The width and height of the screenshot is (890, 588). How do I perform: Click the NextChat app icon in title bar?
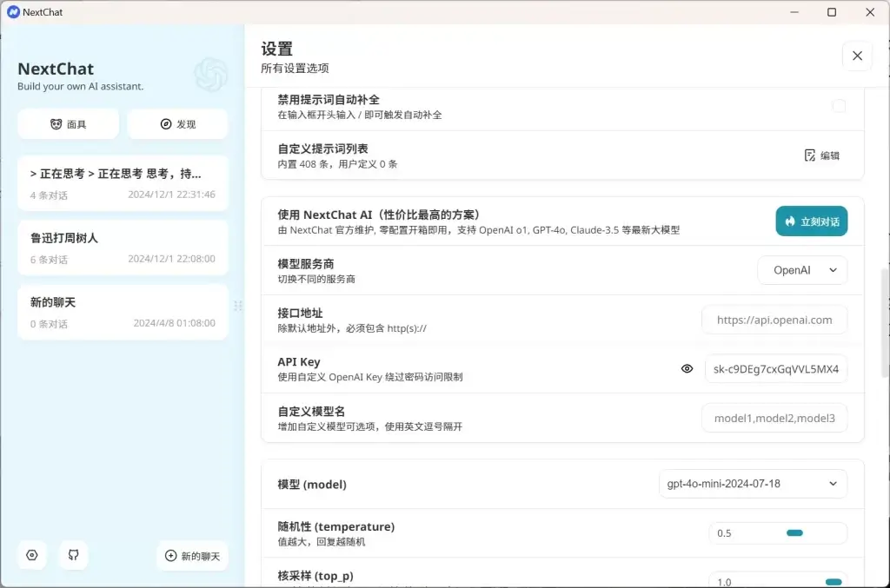click(13, 12)
